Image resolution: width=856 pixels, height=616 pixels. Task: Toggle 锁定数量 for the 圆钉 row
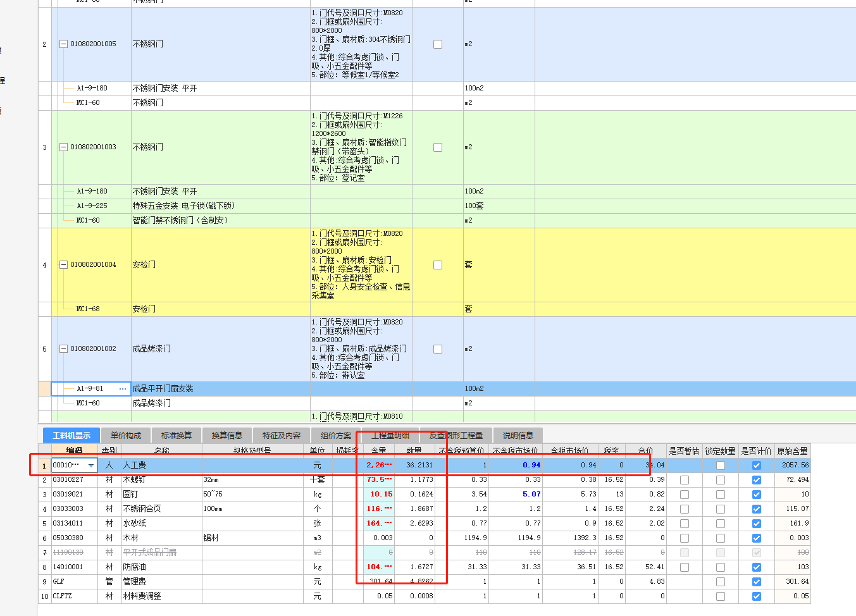click(721, 495)
